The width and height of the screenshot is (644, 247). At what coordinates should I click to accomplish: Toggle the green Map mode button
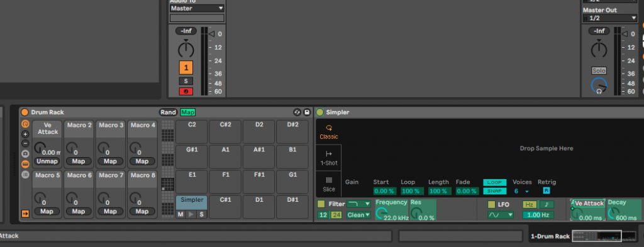(x=187, y=112)
